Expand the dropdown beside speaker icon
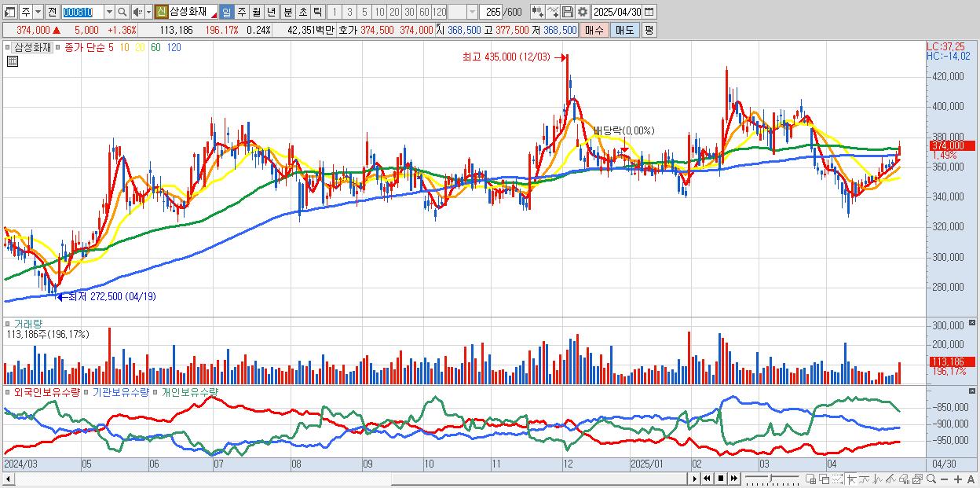Screen dimensions: 980x488 [148, 13]
